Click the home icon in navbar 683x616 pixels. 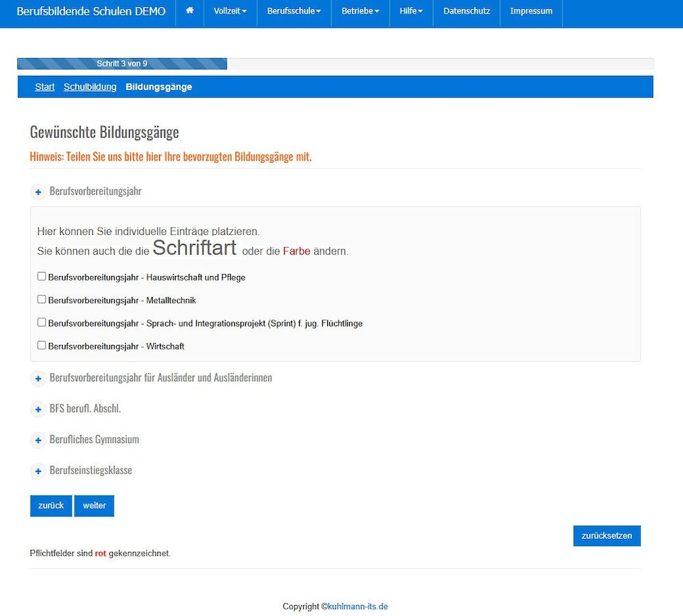pyautogui.click(x=189, y=11)
